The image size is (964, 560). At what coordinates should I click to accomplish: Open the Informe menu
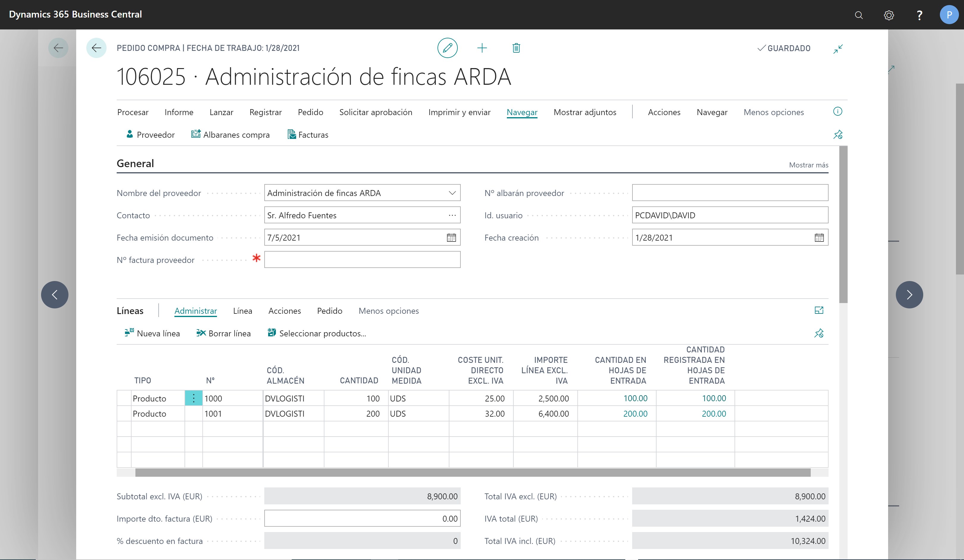pos(179,112)
